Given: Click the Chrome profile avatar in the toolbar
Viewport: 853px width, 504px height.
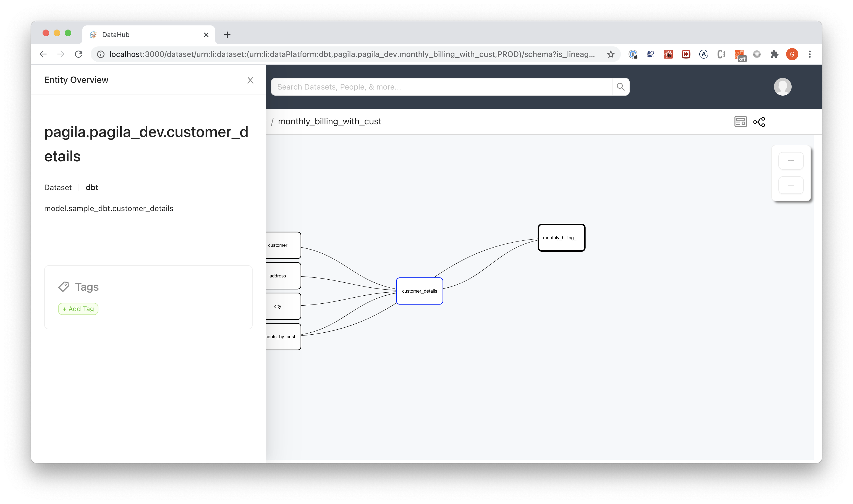Looking at the screenshot, I should coord(792,54).
